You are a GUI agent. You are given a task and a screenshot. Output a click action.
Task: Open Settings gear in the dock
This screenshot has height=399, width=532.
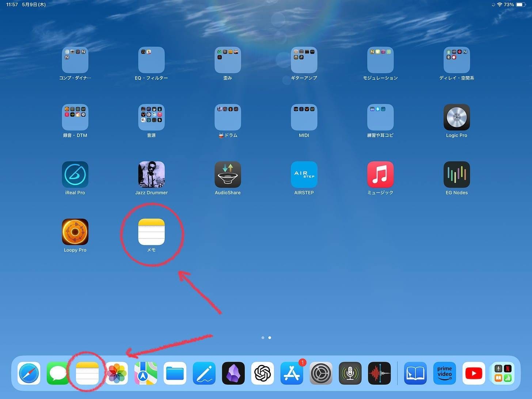click(321, 373)
